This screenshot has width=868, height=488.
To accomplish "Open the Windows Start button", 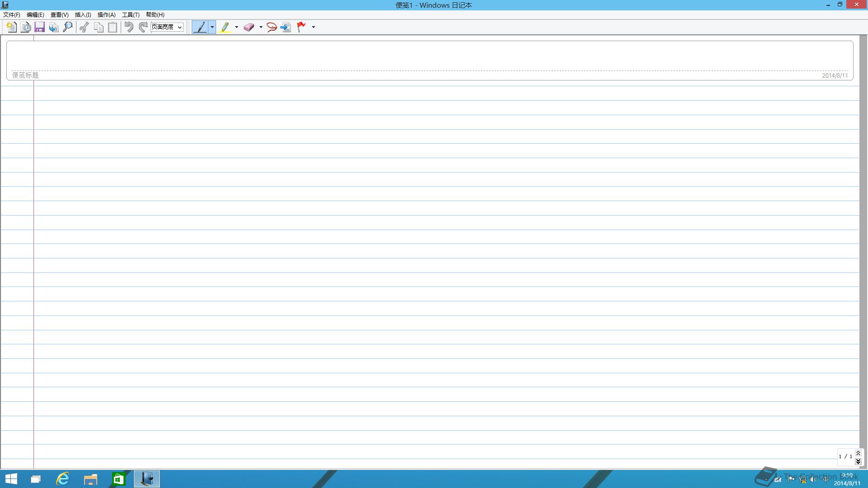I will point(11,479).
